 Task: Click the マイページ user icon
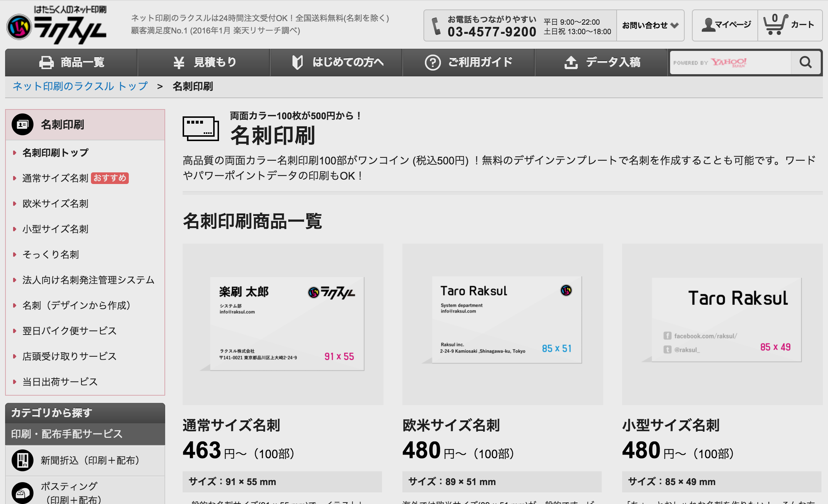(708, 25)
